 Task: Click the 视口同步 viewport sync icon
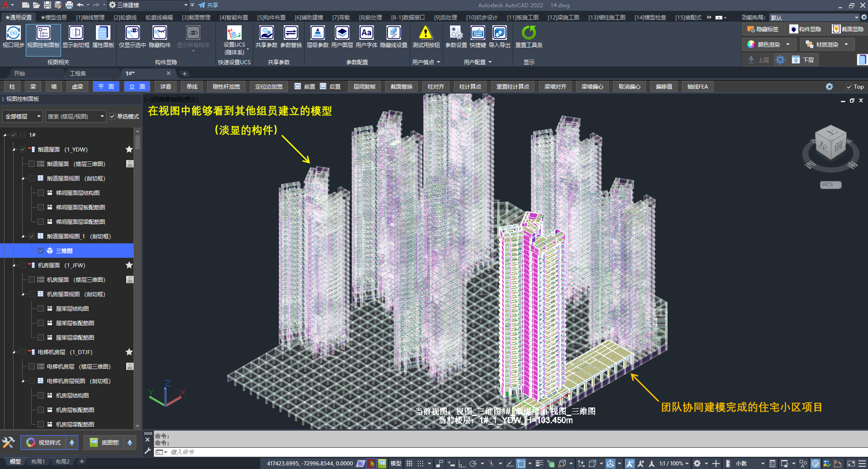click(13, 33)
